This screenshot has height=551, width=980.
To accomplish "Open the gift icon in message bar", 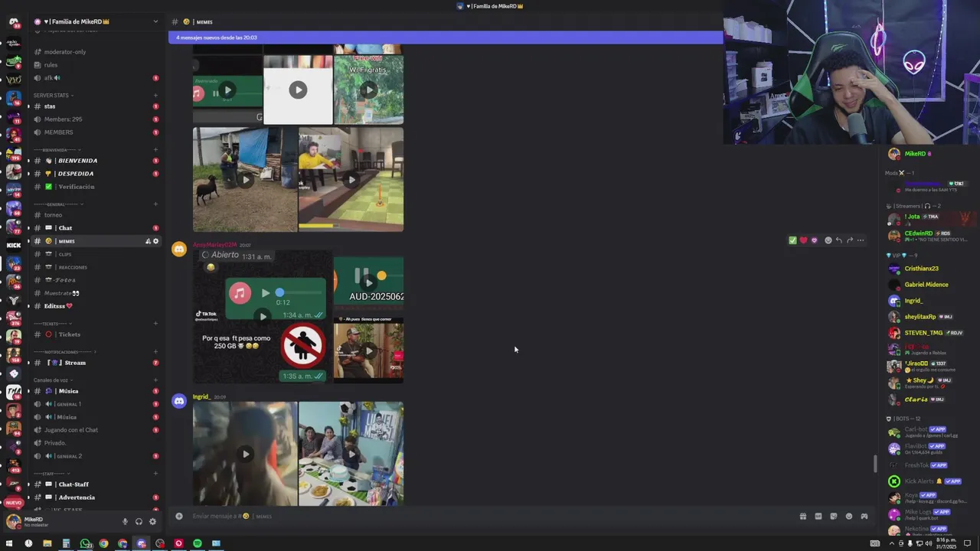I will [x=802, y=516].
